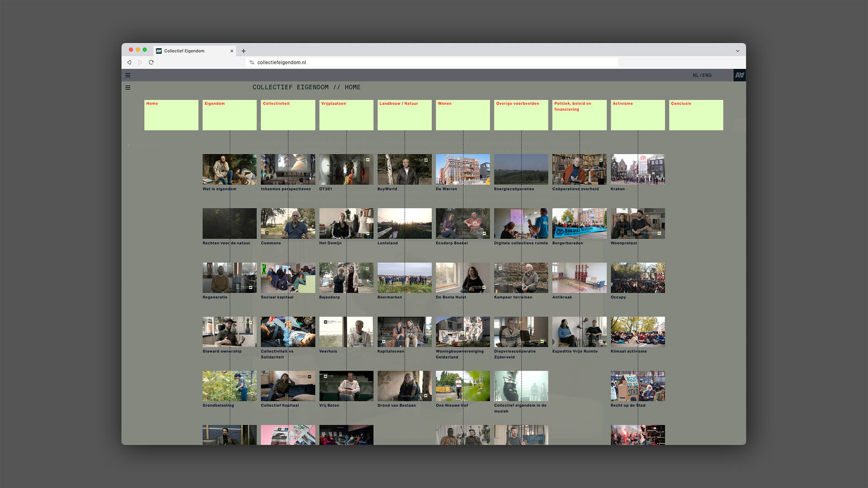
Task: Toggle the NL/ENG language switch
Action: point(702,75)
